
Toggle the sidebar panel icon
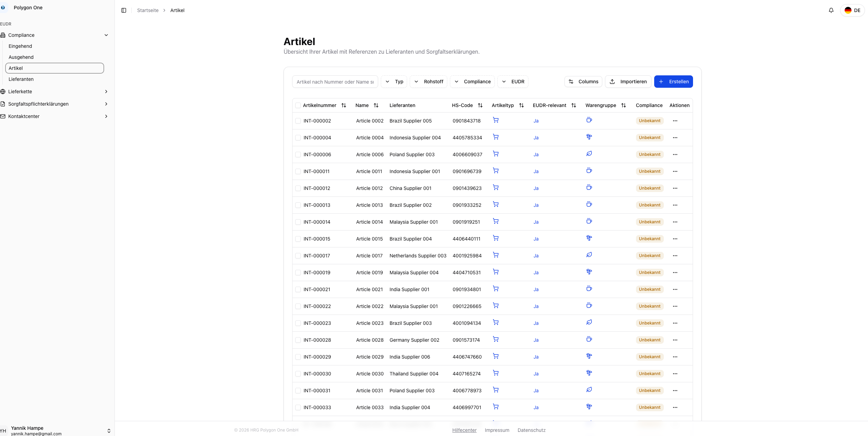(x=124, y=10)
